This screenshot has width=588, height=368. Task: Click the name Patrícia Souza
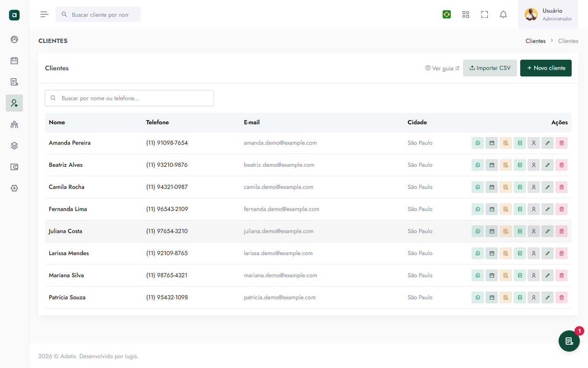(67, 297)
